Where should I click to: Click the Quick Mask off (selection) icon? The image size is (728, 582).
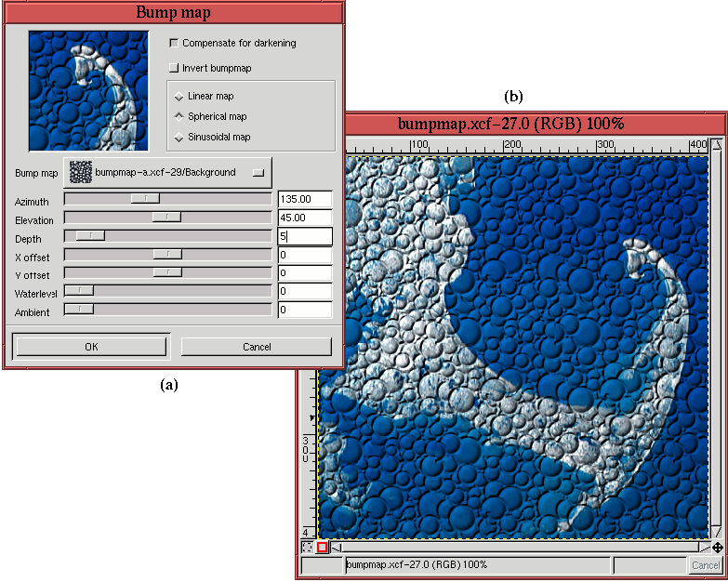pyautogui.click(x=308, y=547)
